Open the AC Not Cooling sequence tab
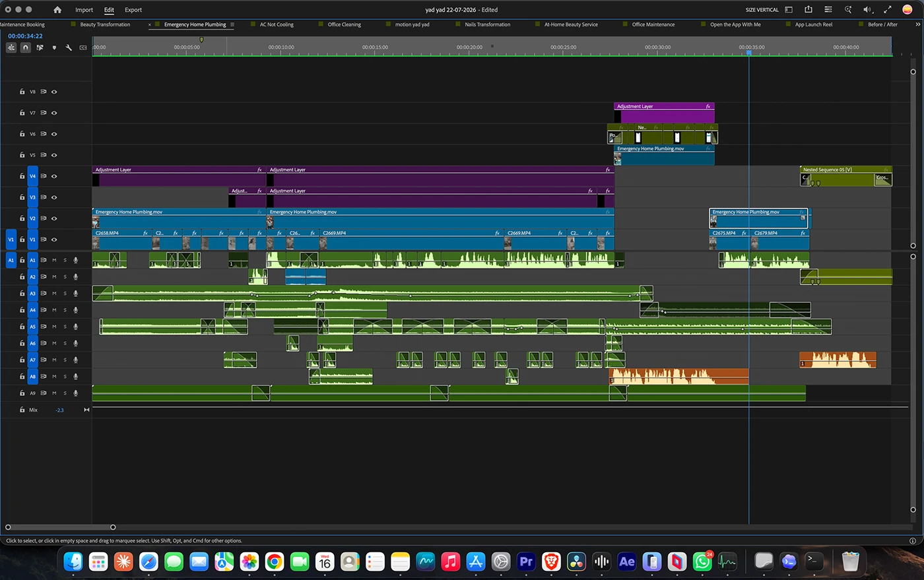The width and height of the screenshot is (924, 580). [x=277, y=24]
